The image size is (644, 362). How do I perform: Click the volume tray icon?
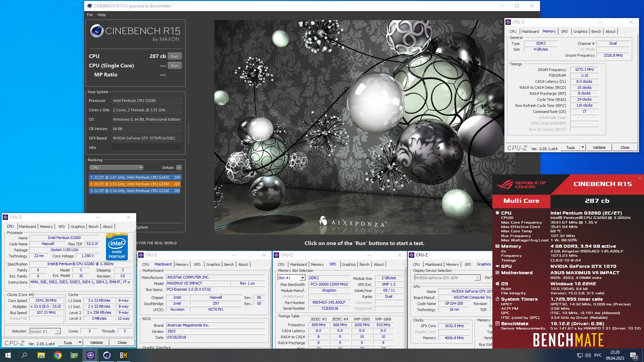pos(588,355)
